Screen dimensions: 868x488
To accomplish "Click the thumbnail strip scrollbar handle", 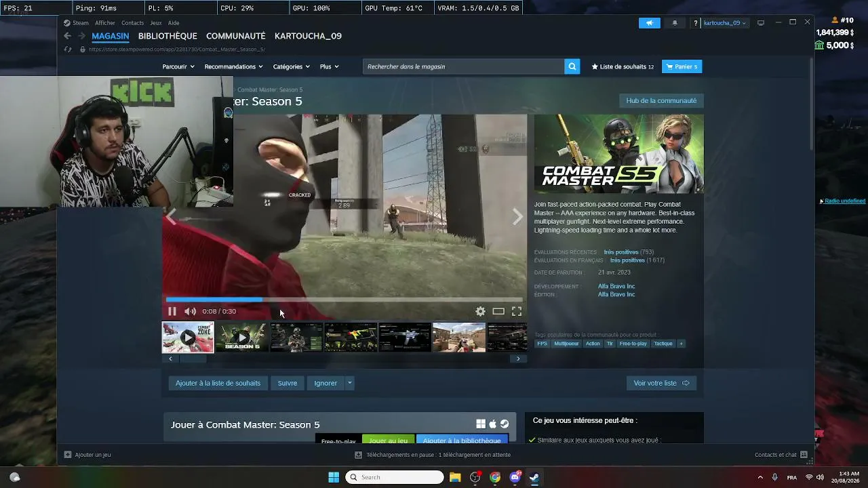I will click(x=193, y=359).
